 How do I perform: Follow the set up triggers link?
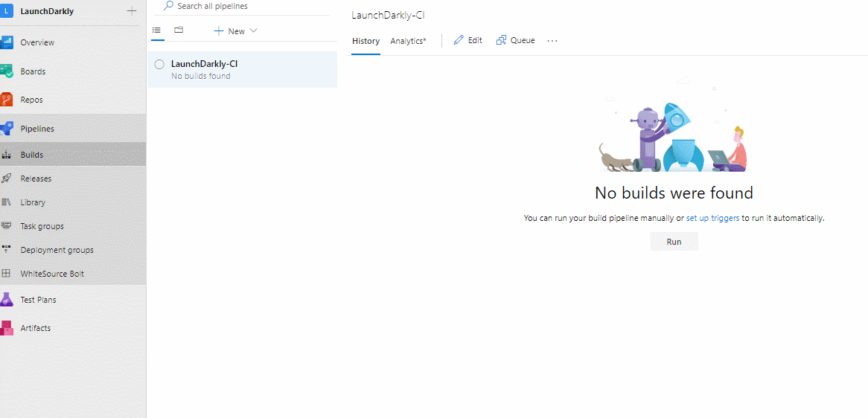pos(712,218)
